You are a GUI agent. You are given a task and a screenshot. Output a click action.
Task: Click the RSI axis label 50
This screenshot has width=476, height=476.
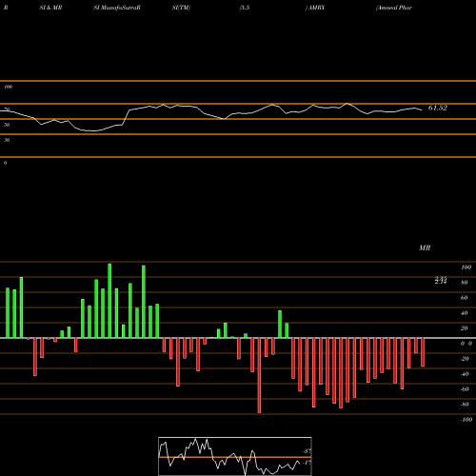(x=7, y=125)
